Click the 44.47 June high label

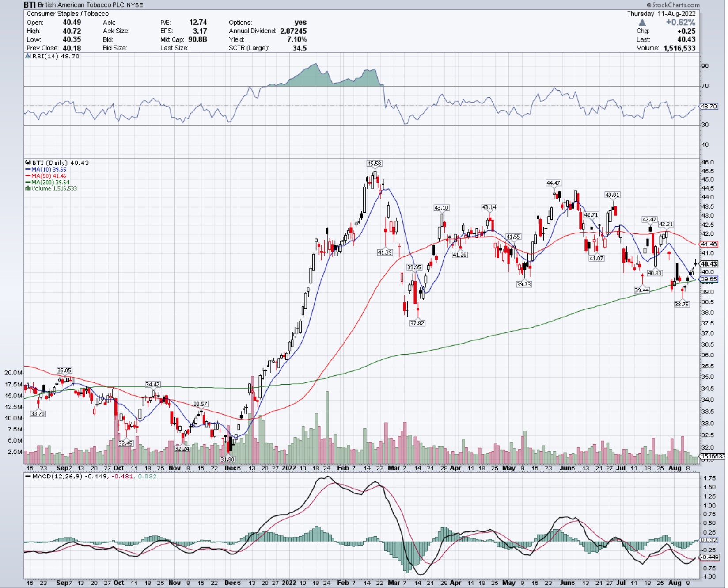pyautogui.click(x=553, y=183)
